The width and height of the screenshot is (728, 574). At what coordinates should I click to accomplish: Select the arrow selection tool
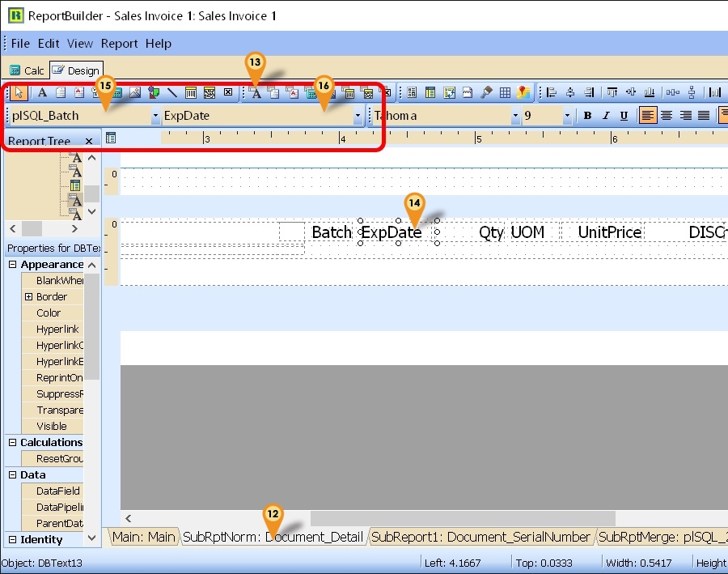click(20, 92)
